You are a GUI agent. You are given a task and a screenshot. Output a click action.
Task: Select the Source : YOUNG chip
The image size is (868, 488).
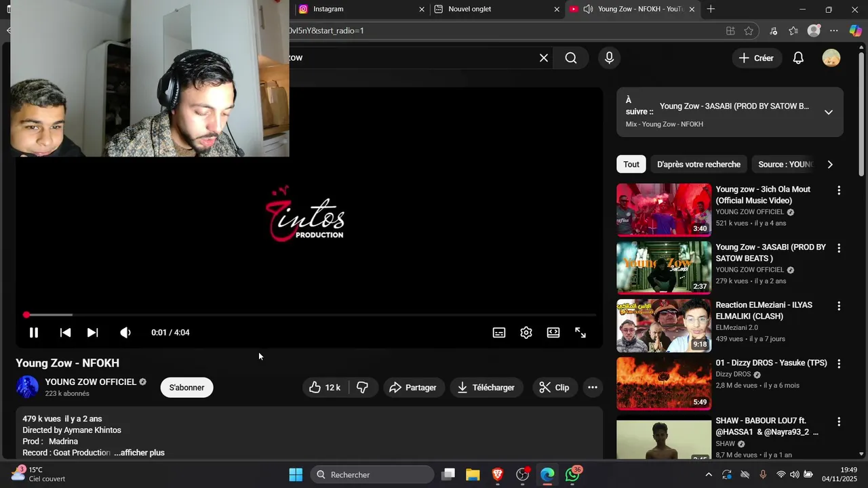[x=784, y=165]
